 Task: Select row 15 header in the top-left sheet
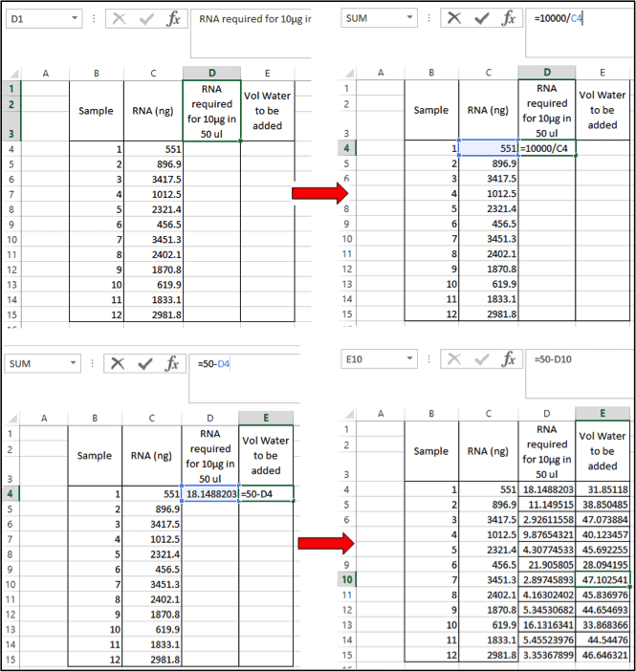pyautogui.click(x=11, y=314)
